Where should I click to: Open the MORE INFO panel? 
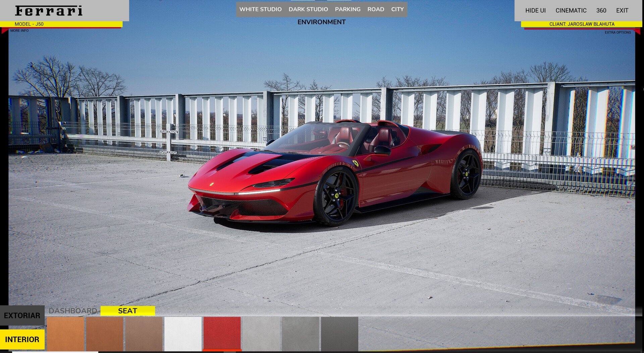(x=19, y=30)
